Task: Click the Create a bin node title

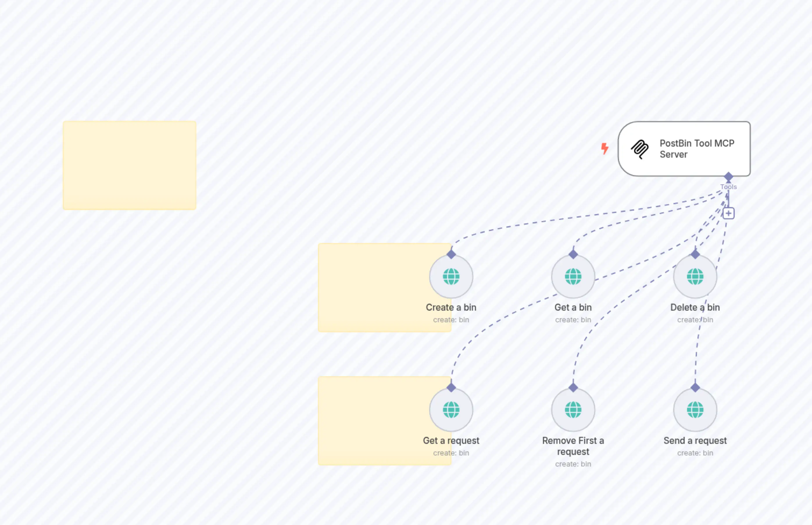Action: (451, 307)
